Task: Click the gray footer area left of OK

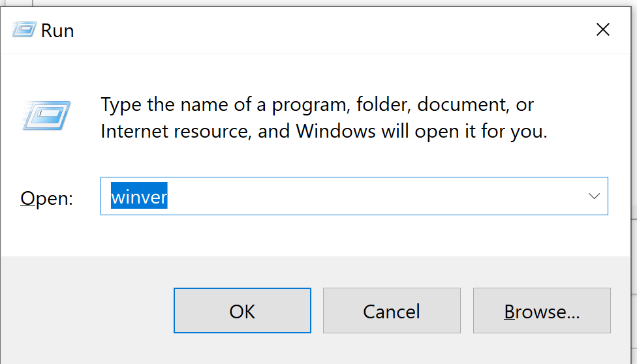Action: click(x=85, y=312)
